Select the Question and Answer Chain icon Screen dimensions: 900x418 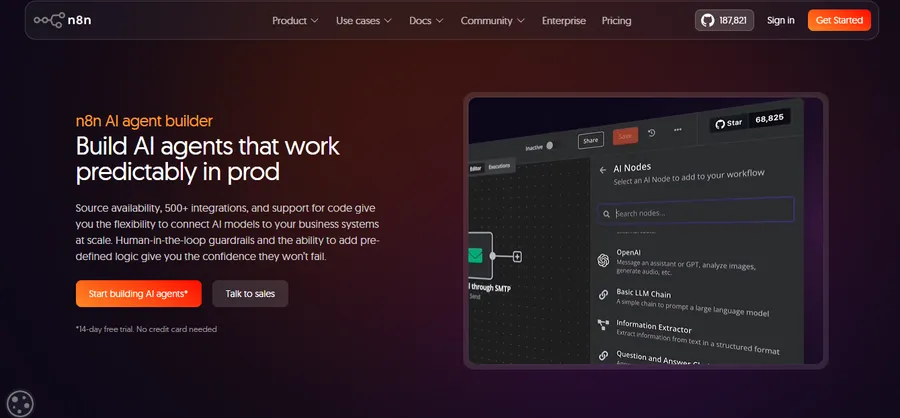[603, 355]
